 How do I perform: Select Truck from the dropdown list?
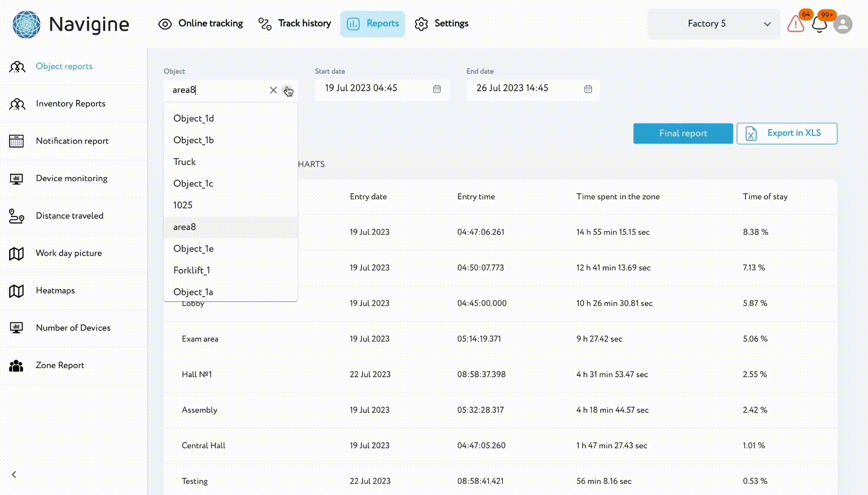pyautogui.click(x=230, y=162)
